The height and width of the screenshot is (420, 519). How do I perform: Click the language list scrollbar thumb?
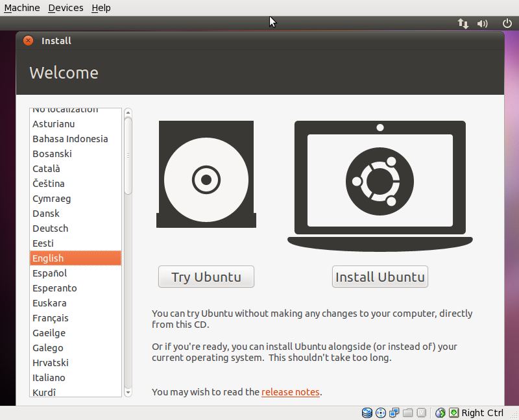128,156
